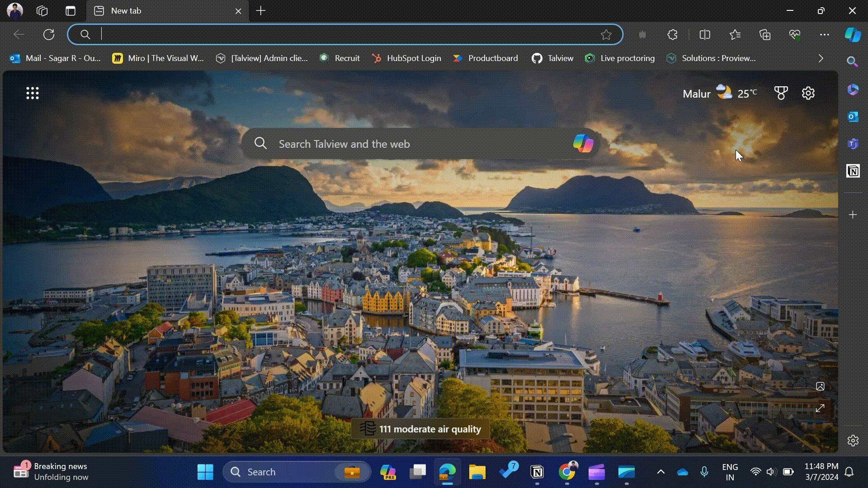Open Breaking news taskbar widget
The image size is (868, 488).
tap(51, 472)
